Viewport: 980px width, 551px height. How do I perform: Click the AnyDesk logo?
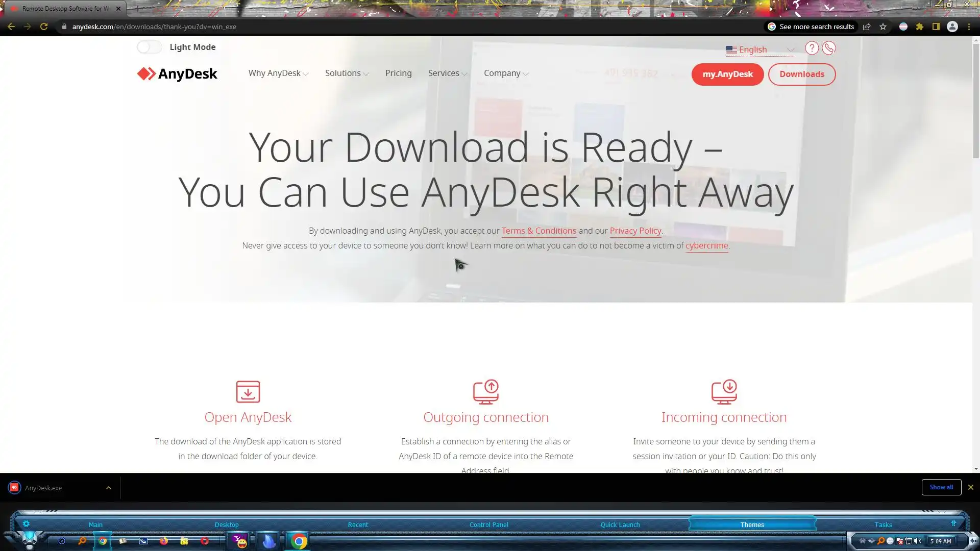(177, 74)
